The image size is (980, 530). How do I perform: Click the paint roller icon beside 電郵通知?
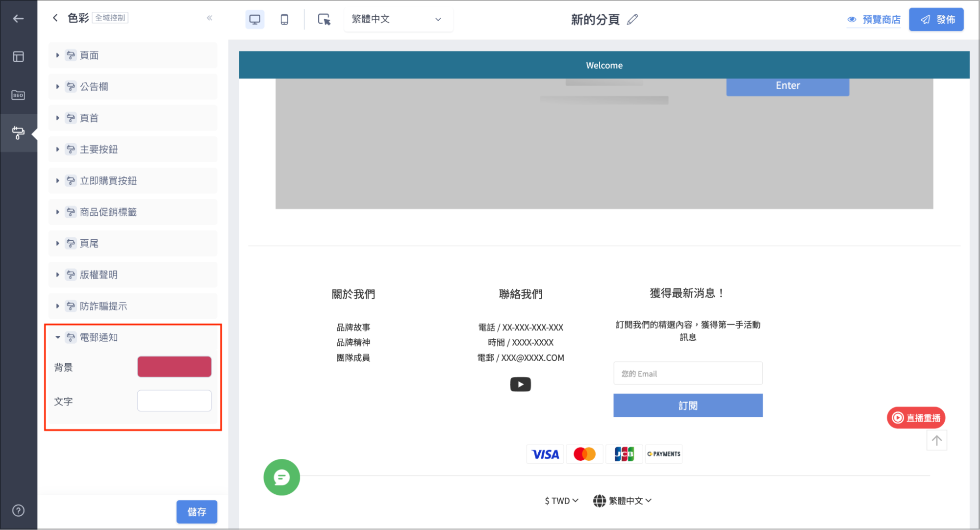tap(71, 337)
